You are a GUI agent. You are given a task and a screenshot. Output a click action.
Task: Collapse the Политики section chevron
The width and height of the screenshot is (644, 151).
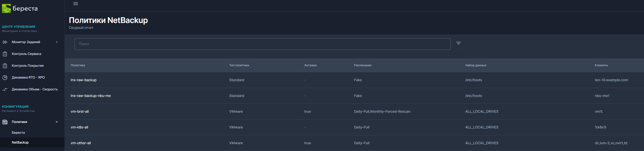pyautogui.click(x=57, y=122)
